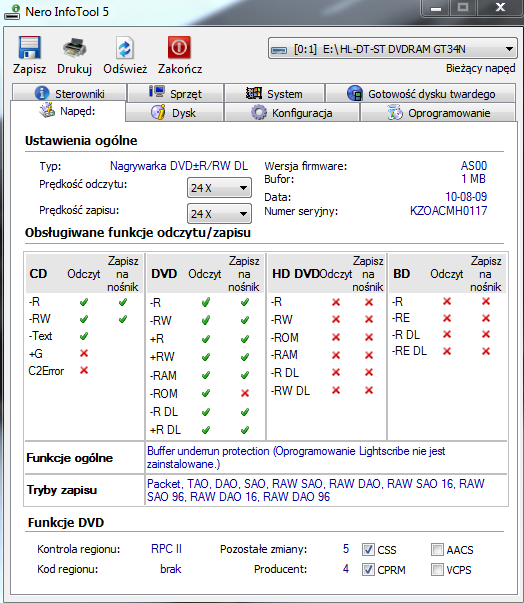Click green check for CD -R Odczyt

84,302
